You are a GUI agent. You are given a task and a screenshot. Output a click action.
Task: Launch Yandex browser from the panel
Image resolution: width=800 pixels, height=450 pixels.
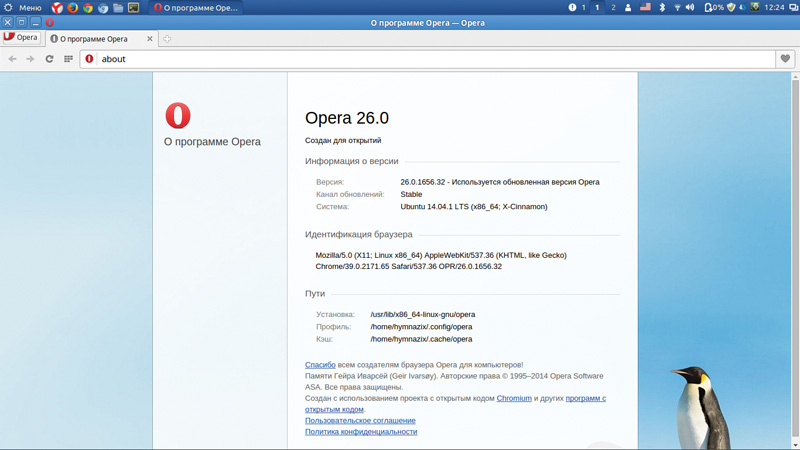point(57,7)
